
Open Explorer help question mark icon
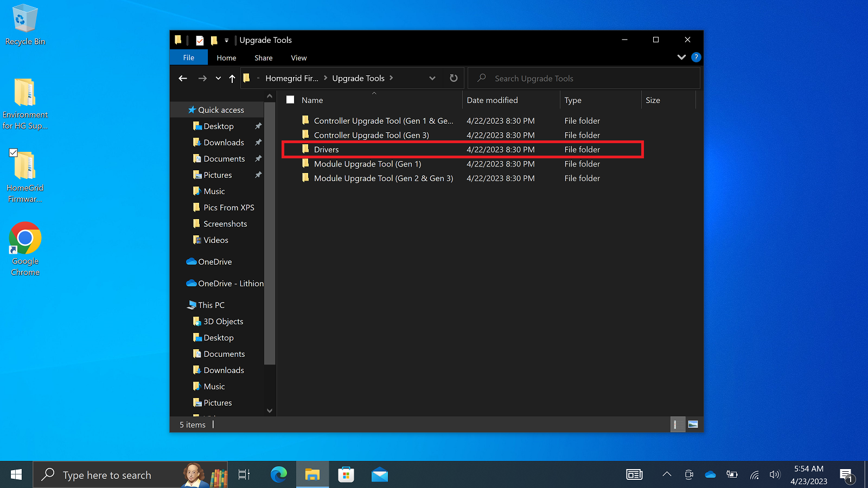pyautogui.click(x=696, y=57)
